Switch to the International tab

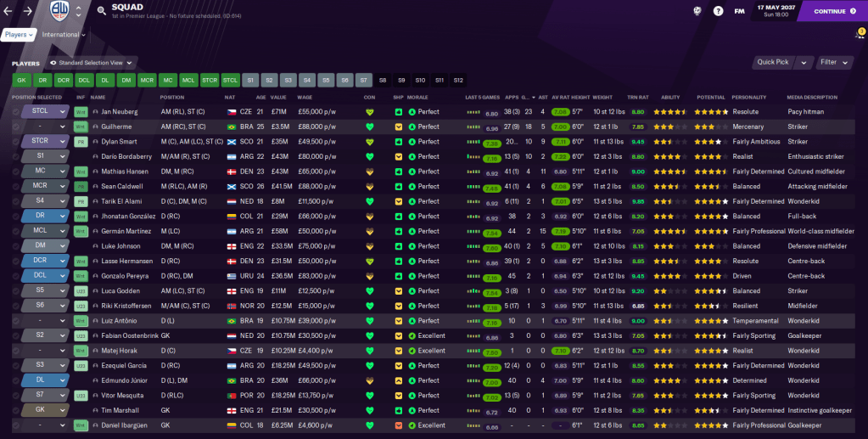(x=64, y=35)
